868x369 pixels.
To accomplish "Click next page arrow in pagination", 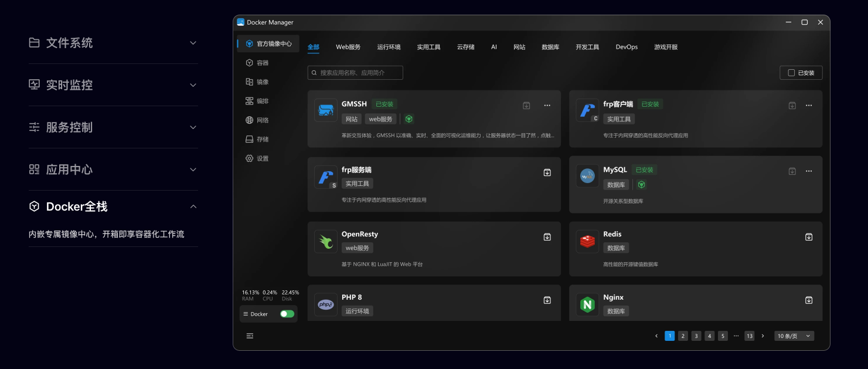I will [763, 336].
